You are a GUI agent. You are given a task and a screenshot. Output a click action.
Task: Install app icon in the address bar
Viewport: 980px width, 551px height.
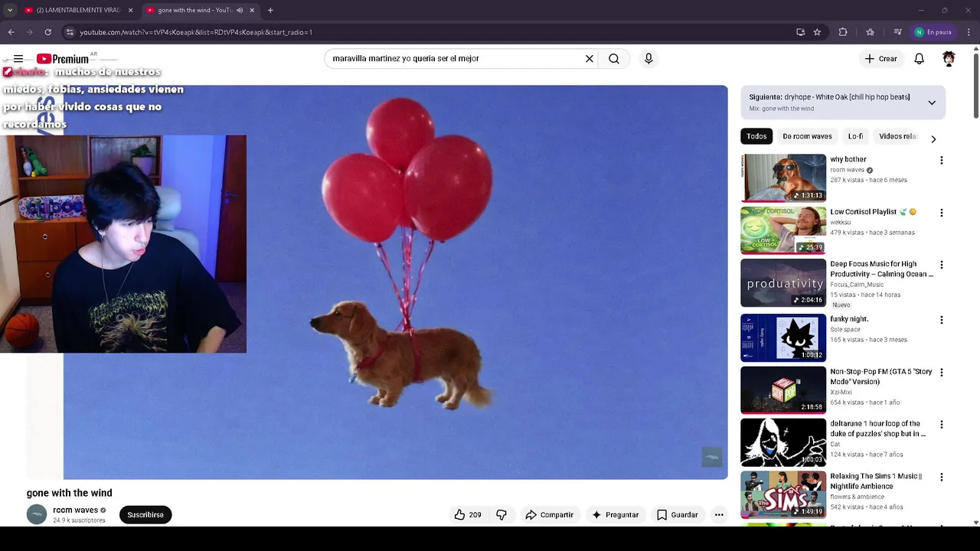coord(800,32)
